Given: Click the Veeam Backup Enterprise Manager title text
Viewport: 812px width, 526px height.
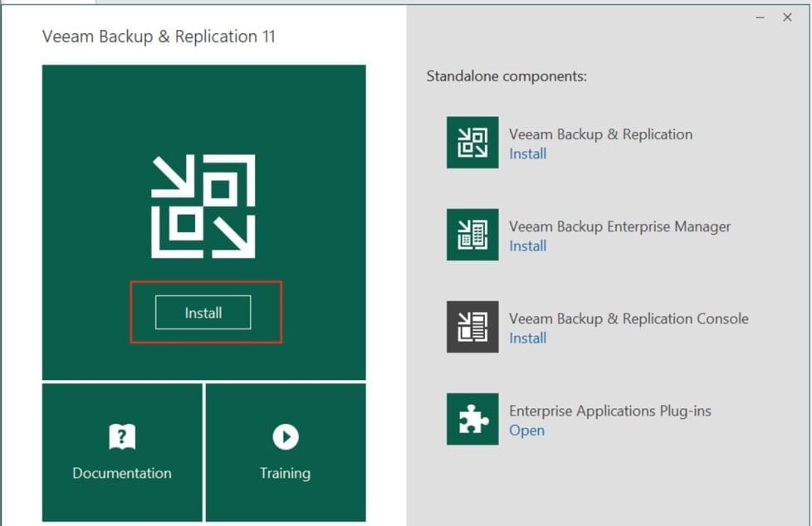Looking at the screenshot, I should [x=619, y=226].
